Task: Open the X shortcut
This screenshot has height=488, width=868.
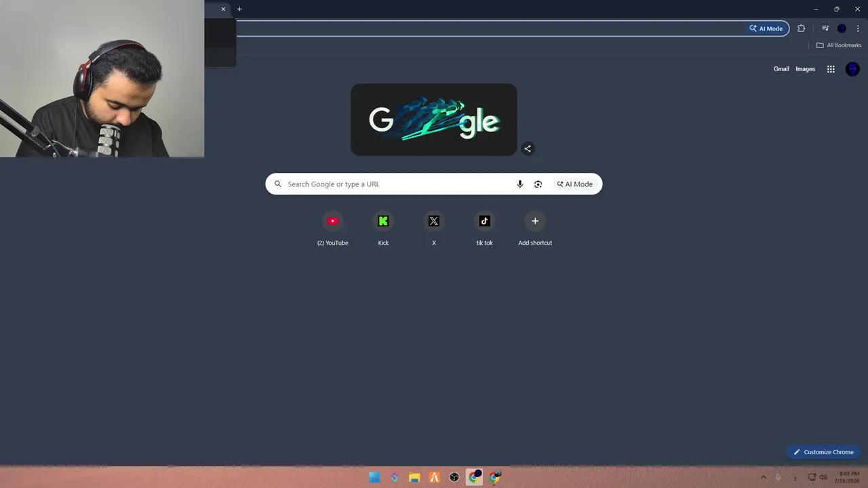Action: (434, 229)
